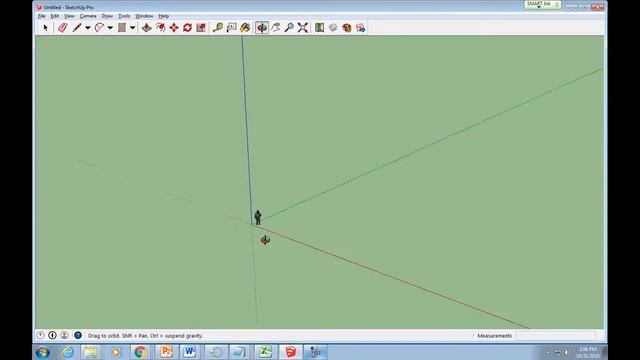Open the Instructor help status icon
640x360 pixels.
78,335
